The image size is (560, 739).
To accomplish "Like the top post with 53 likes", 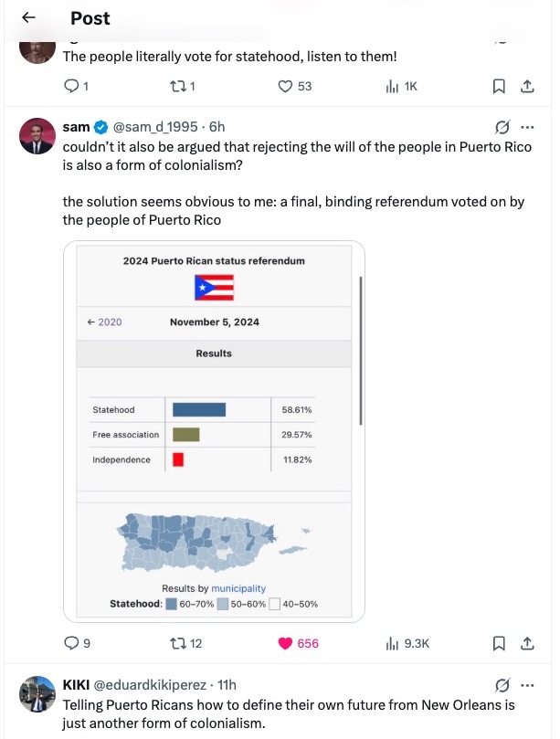I will [286, 86].
